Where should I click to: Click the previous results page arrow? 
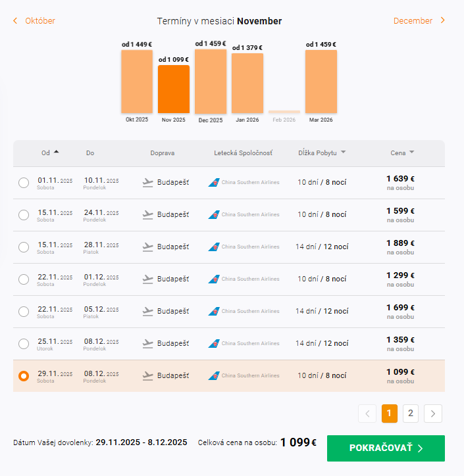coord(367,413)
